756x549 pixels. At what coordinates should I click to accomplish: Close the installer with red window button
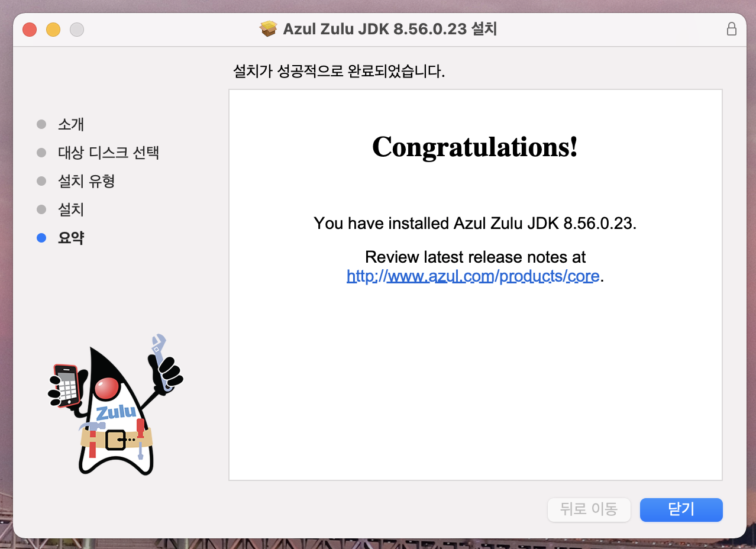pos(30,29)
